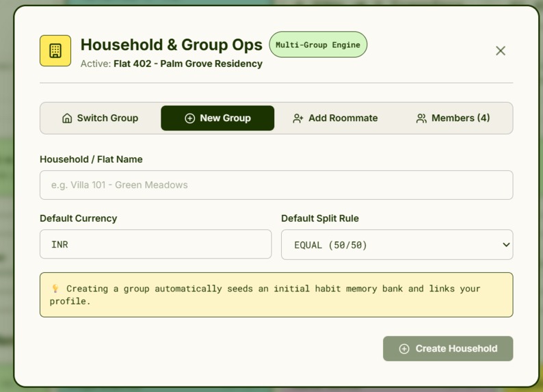The width and height of the screenshot is (543, 392).
Task: Click the Multi-Group Engine badge
Action: [x=318, y=44]
